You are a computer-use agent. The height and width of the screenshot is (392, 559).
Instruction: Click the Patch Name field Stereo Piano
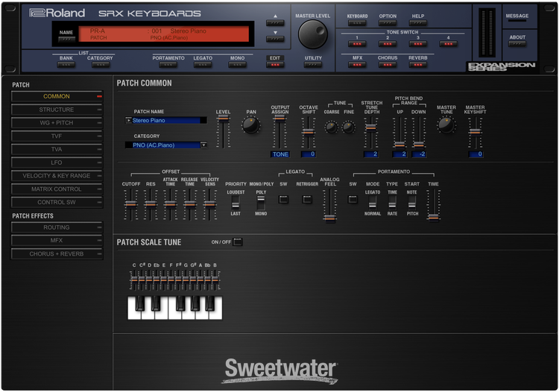[169, 121]
